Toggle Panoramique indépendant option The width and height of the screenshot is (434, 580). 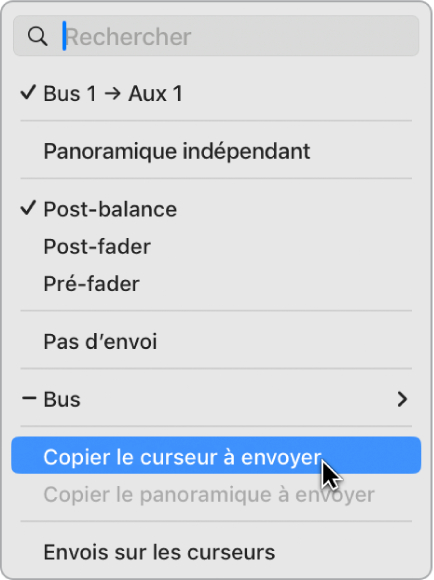216,151
